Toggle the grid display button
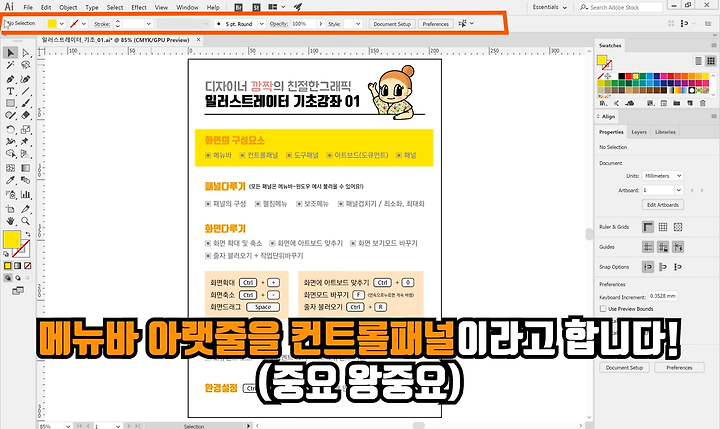Image resolution: width=720 pixels, height=429 pixels. click(x=663, y=227)
